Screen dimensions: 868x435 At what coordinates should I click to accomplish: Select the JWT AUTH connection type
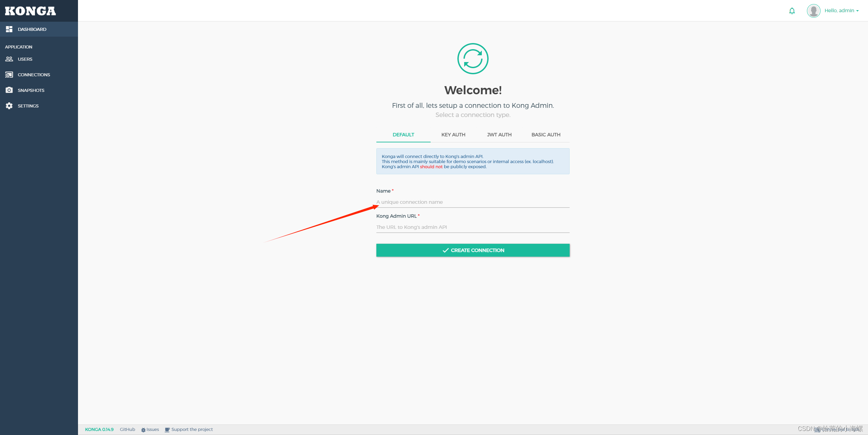[498, 134]
